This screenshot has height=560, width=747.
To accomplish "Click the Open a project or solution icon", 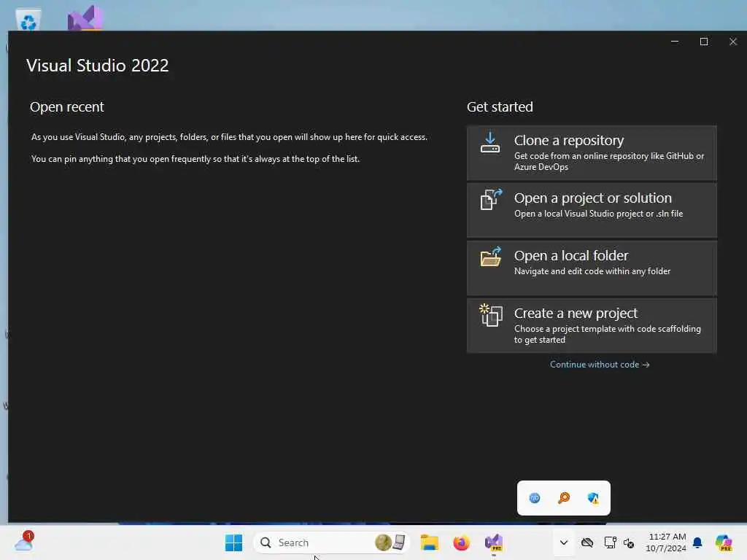I will (x=491, y=200).
